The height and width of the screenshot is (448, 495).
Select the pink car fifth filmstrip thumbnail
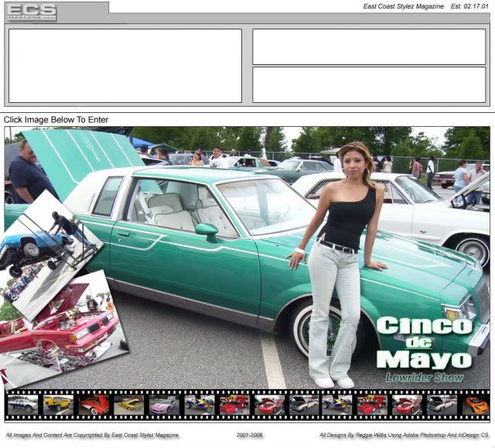164,405
